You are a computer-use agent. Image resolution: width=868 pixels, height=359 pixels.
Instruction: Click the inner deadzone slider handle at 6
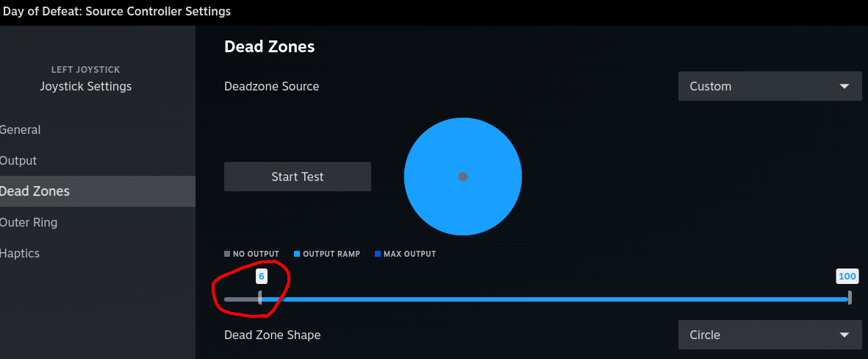coord(259,298)
